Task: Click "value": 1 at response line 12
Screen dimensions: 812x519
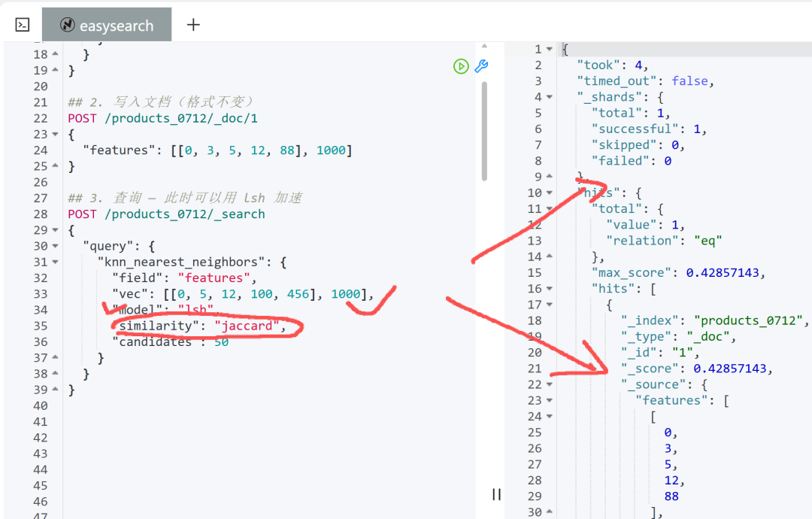Action: pos(646,225)
